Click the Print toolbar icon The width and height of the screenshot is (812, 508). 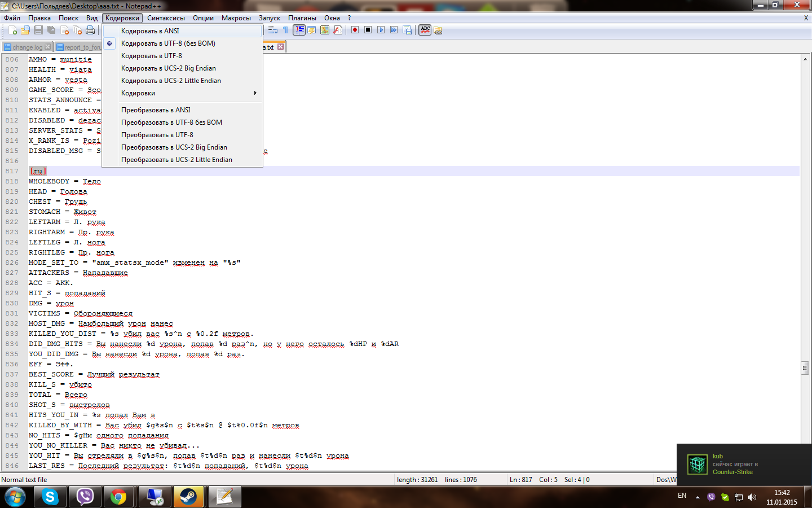point(90,30)
